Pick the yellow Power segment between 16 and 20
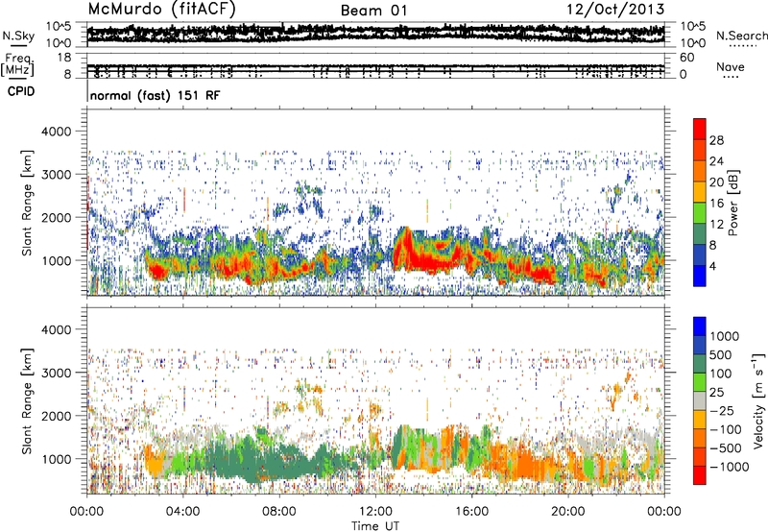768x532 pixels. tap(700, 192)
